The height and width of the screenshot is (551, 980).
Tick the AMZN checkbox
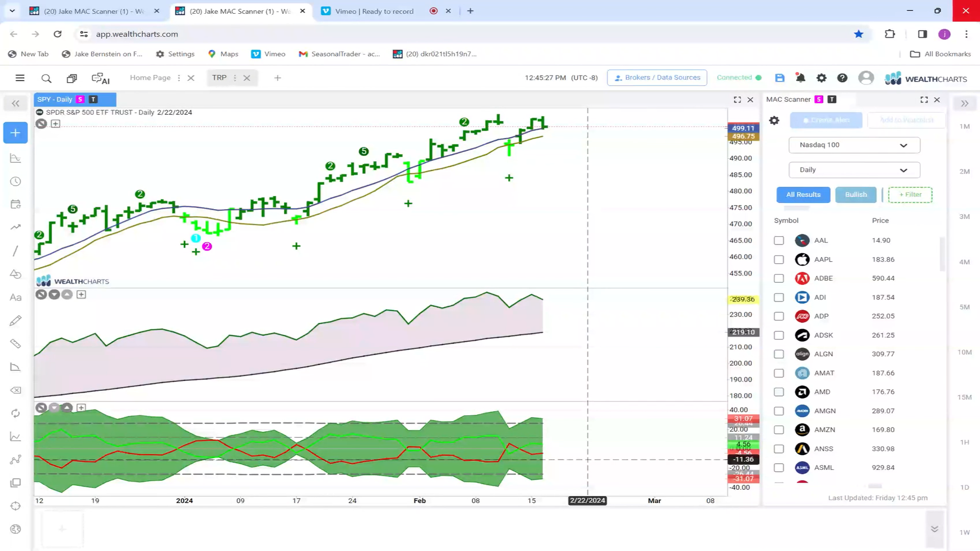click(778, 430)
